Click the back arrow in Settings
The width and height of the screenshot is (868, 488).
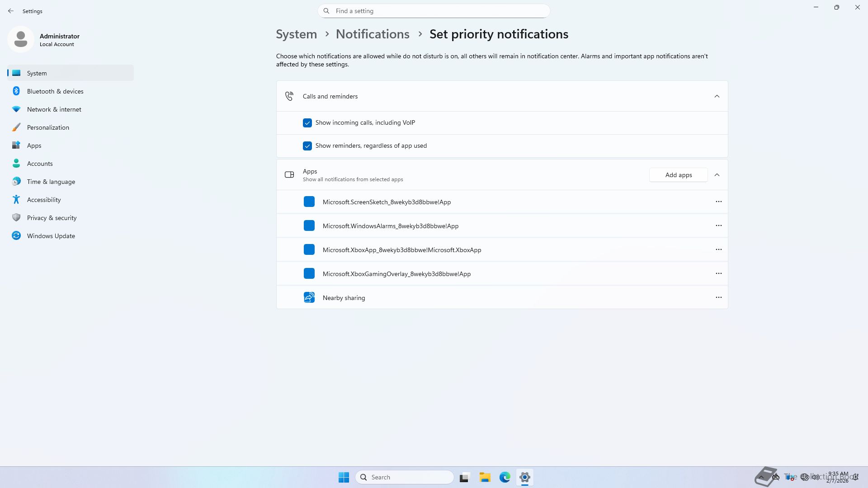11,11
